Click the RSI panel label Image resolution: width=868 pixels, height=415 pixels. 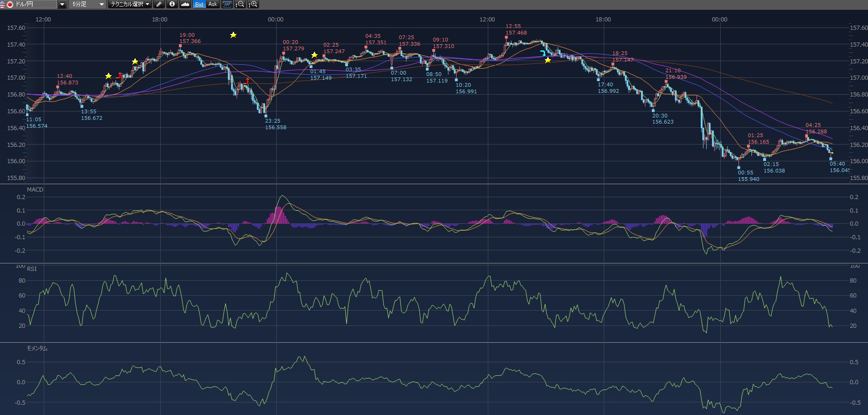pyautogui.click(x=32, y=269)
